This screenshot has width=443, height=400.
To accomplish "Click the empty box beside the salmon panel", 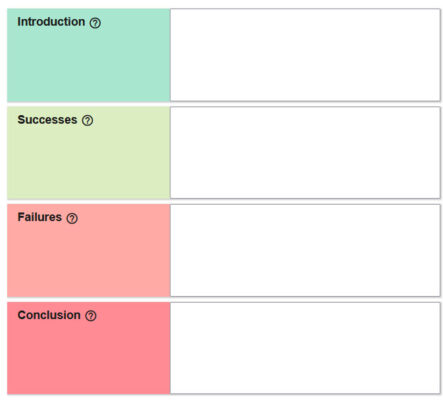I will pyautogui.click(x=305, y=250).
